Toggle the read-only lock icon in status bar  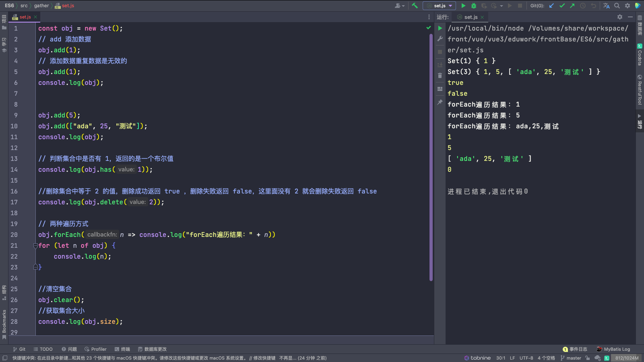(x=588, y=358)
